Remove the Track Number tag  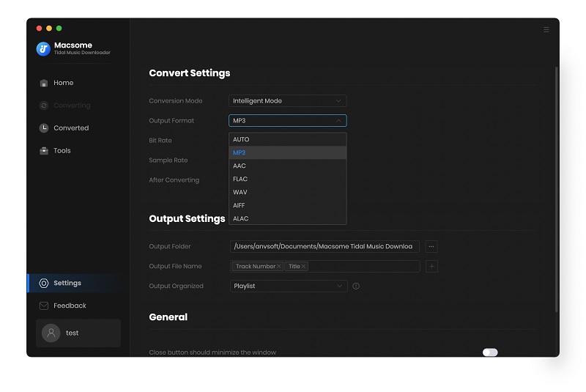[x=279, y=267]
